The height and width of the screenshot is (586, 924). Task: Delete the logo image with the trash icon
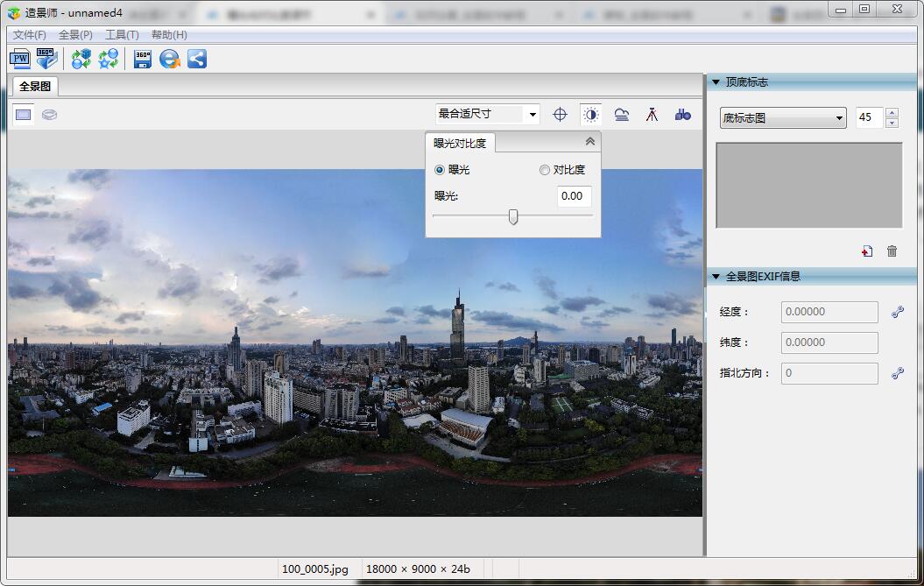pos(892,251)
